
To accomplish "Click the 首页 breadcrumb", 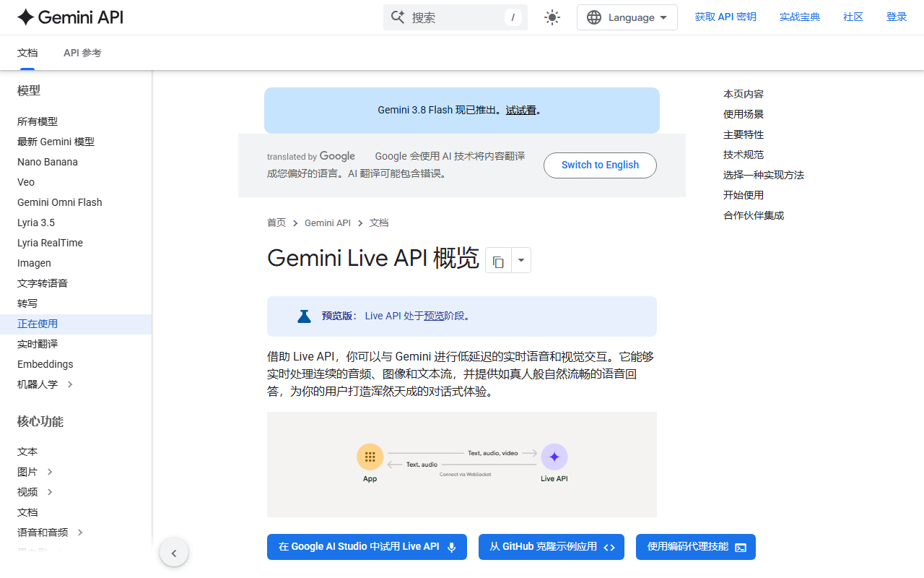I will pos(276,223).
